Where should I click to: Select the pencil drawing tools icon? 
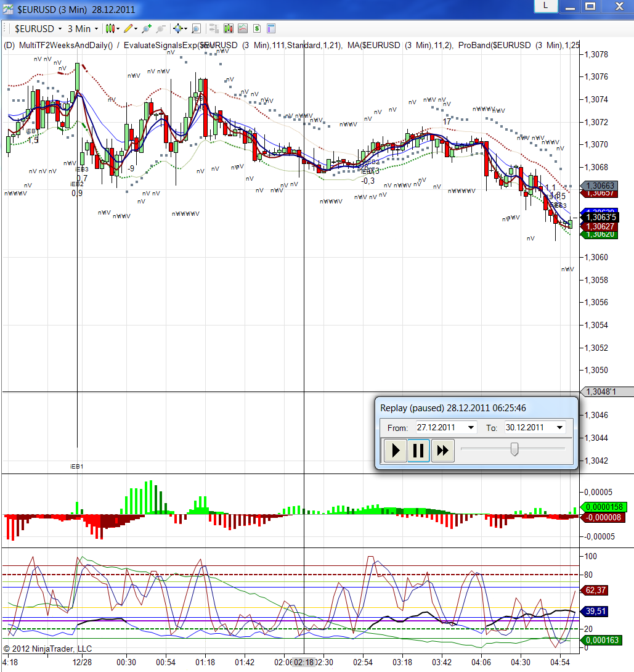130,29
